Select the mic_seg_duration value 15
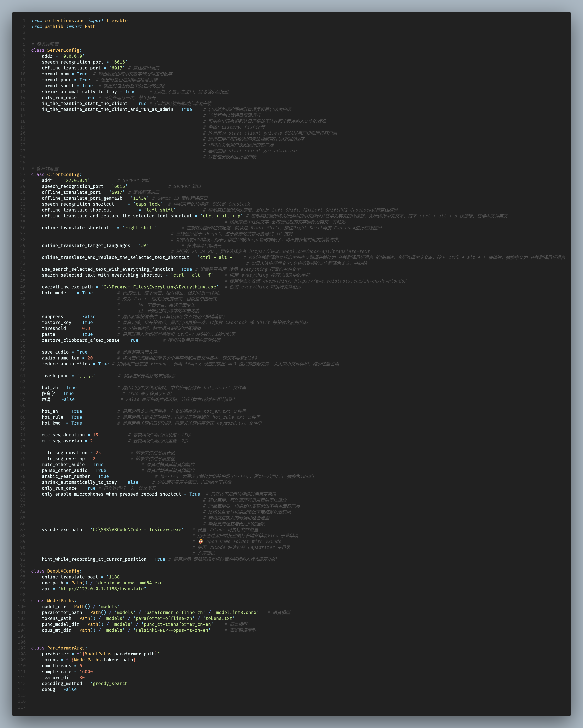This screenshot has height=728, width=583. click(95, 435)
